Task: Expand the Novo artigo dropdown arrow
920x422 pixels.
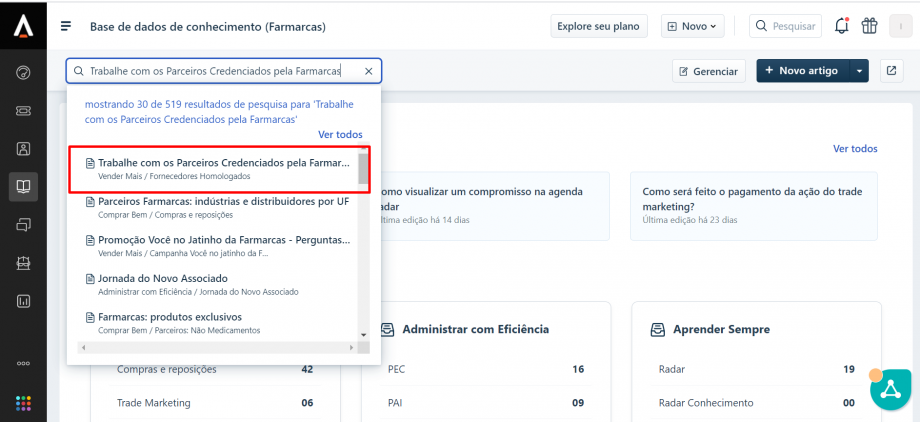Action: pyautogui.click(x=860, y=71)
